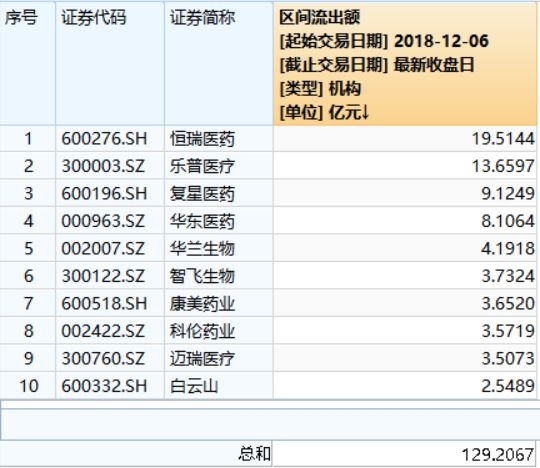
Task: Click stock name 白云山
Action: [x=194, y=386]
